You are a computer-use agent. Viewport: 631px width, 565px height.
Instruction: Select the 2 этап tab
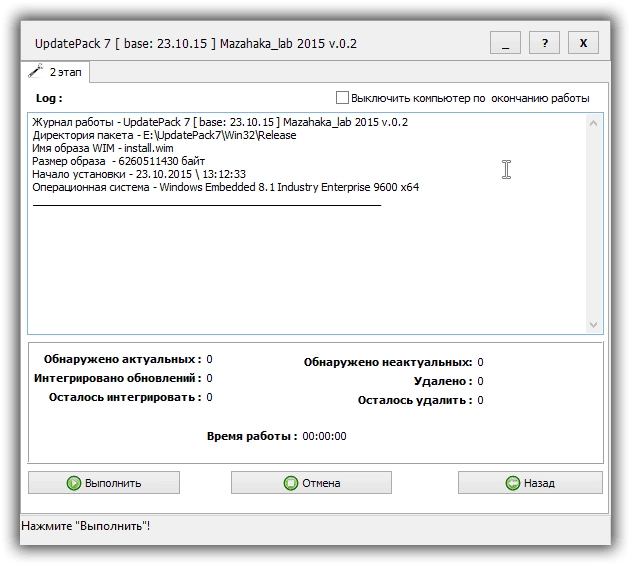[55, 72]
